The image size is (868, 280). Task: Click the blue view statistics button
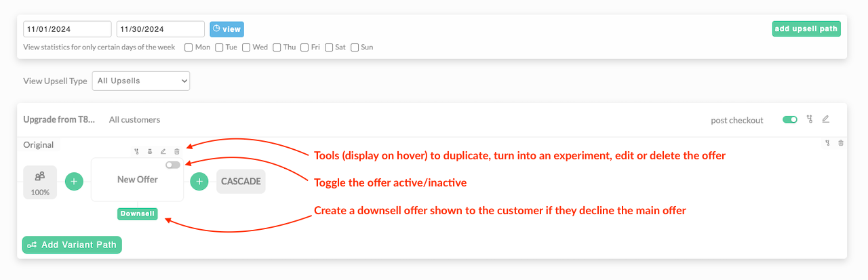click(226, 29)
